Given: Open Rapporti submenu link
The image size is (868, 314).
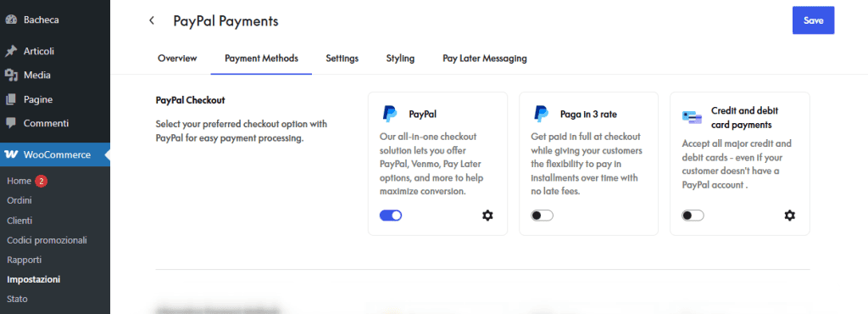Looking at the screenshot, I should pyautogui.click(x=24, y=260).
